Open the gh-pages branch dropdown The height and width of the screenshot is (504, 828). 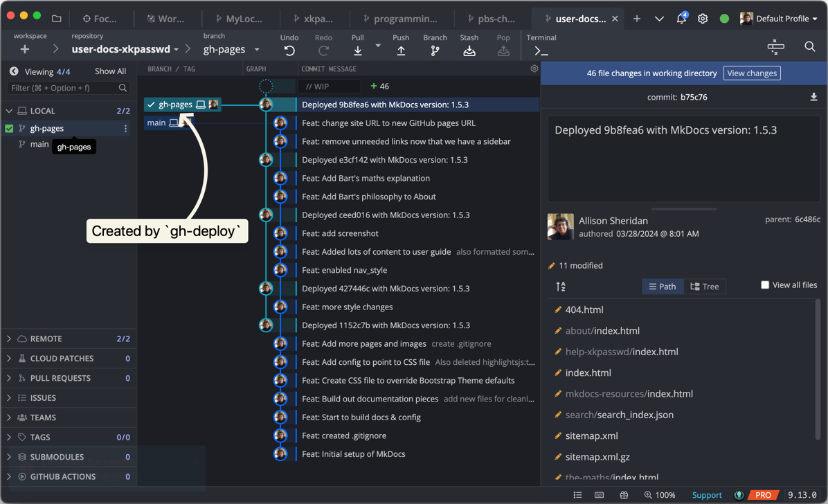click(257, 49)
